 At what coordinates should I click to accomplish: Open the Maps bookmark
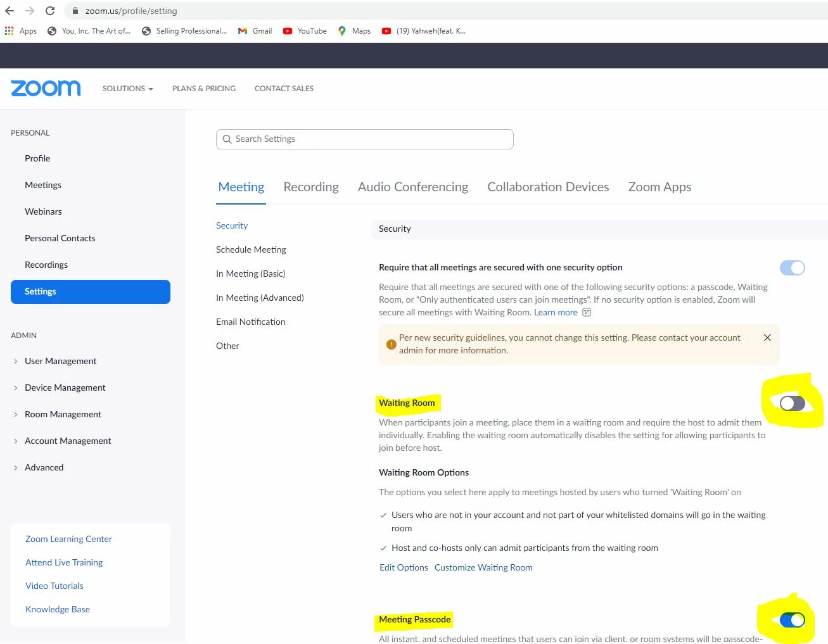(x=354, y=30)
